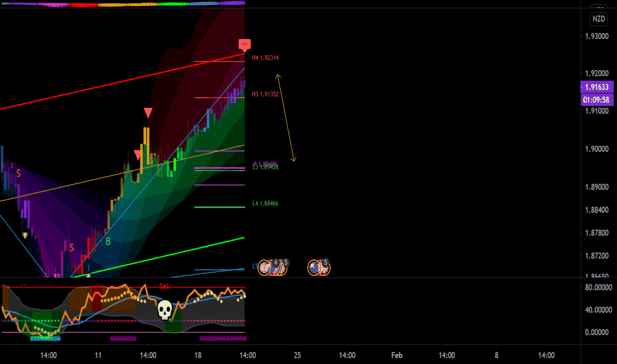Open the leftmost UK flag economic event
617x364 pixels.
tap(264, 267)
